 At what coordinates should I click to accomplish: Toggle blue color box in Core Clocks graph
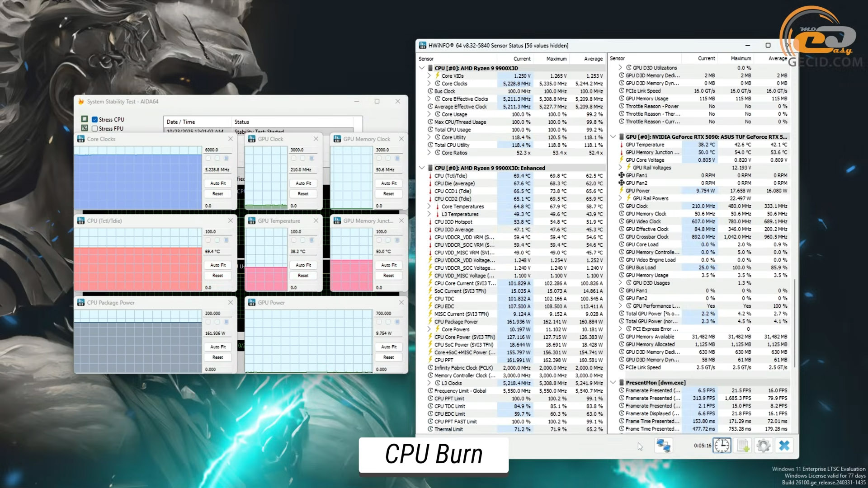click(x=226, y=159)
